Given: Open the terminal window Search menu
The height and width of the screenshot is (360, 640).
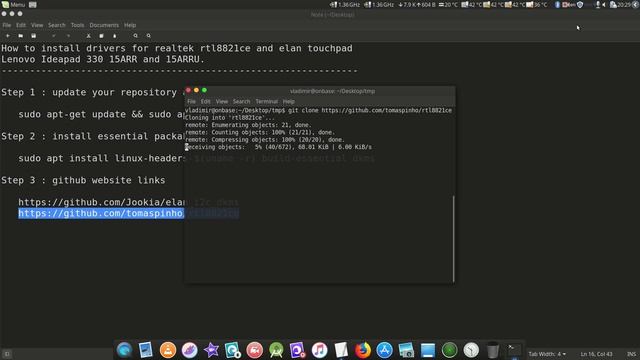Looking at the screenshot, I should [241, 102].
